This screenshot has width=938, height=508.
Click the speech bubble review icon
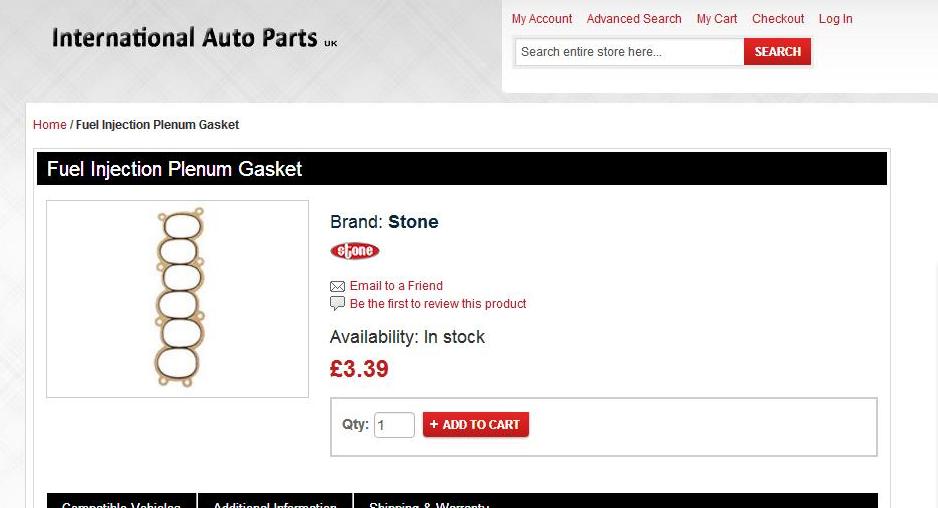337,303
